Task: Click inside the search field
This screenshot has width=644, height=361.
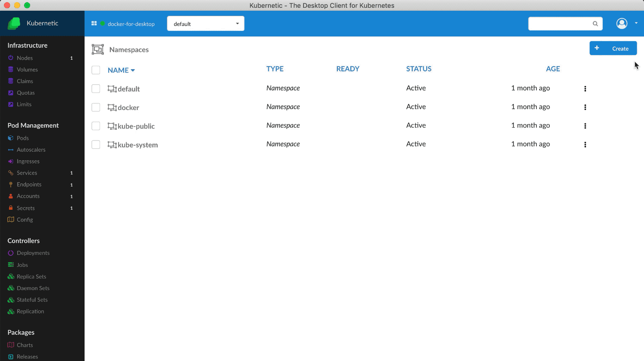Action: point(558,24)
